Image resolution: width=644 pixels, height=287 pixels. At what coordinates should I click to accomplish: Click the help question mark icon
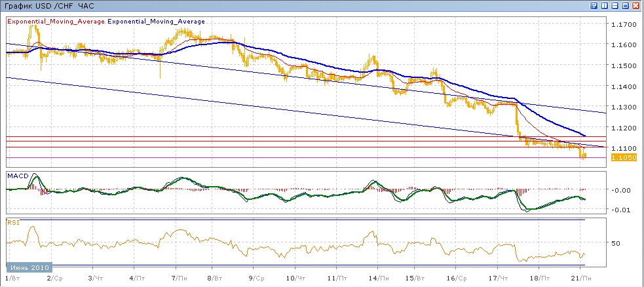[x=594, y=5]
